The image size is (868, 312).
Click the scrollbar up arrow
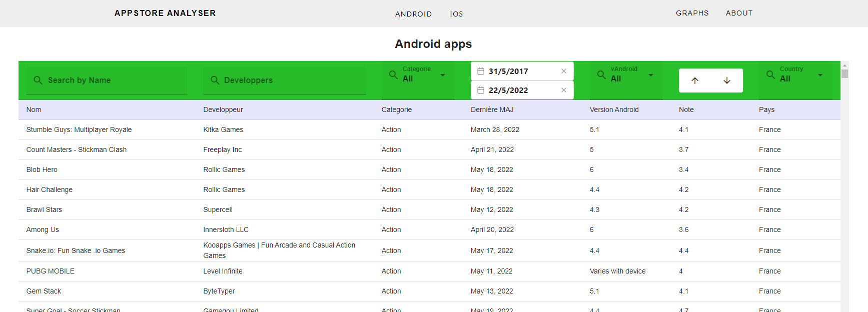click(x=844, y=65)
